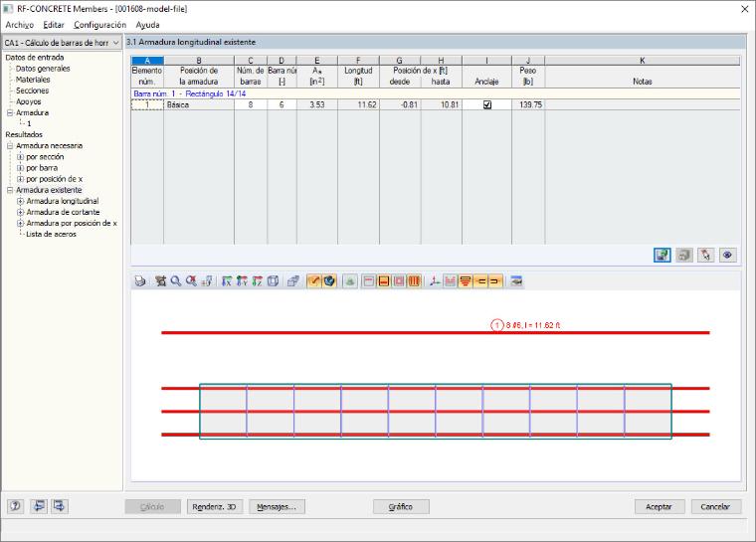
Task: Toggle the stacked red lines icon
Action: tap(466, 280)
